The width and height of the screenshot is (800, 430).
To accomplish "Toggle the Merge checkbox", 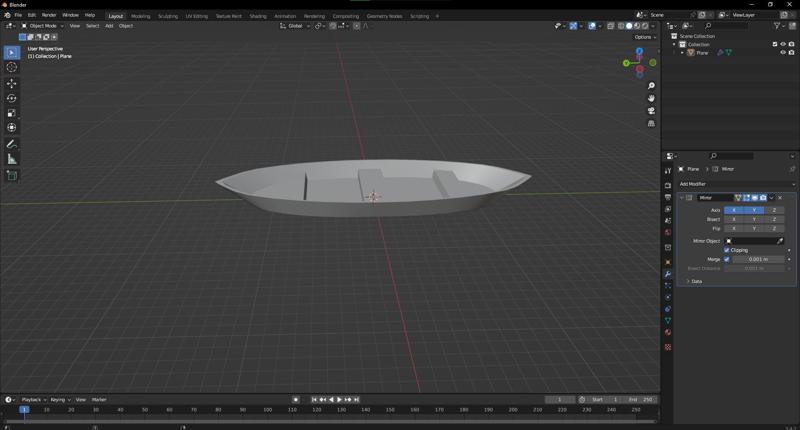I will pyautogui.click(x=727, y=259).
